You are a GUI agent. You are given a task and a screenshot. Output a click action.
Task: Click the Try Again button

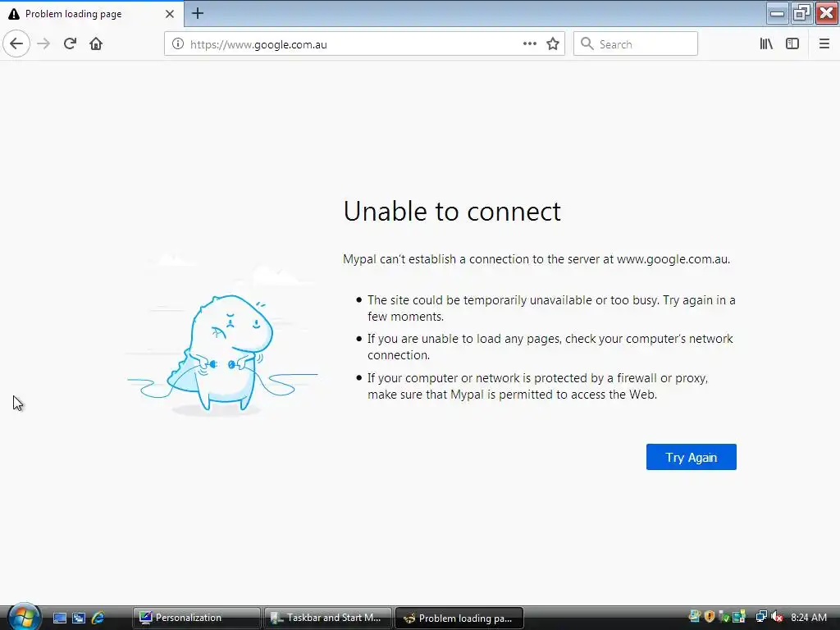tap(691, 457)
